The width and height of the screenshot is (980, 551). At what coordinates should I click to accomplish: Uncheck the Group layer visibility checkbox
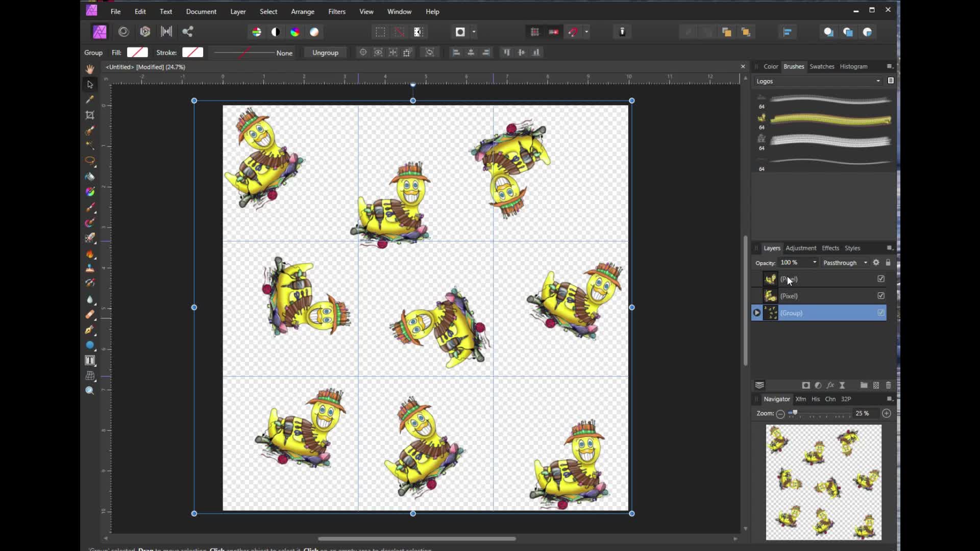pos(881,313)
